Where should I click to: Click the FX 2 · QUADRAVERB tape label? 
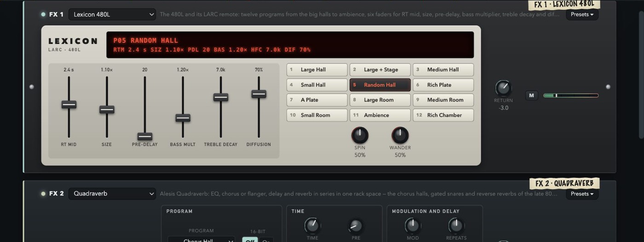click(564, 183)
